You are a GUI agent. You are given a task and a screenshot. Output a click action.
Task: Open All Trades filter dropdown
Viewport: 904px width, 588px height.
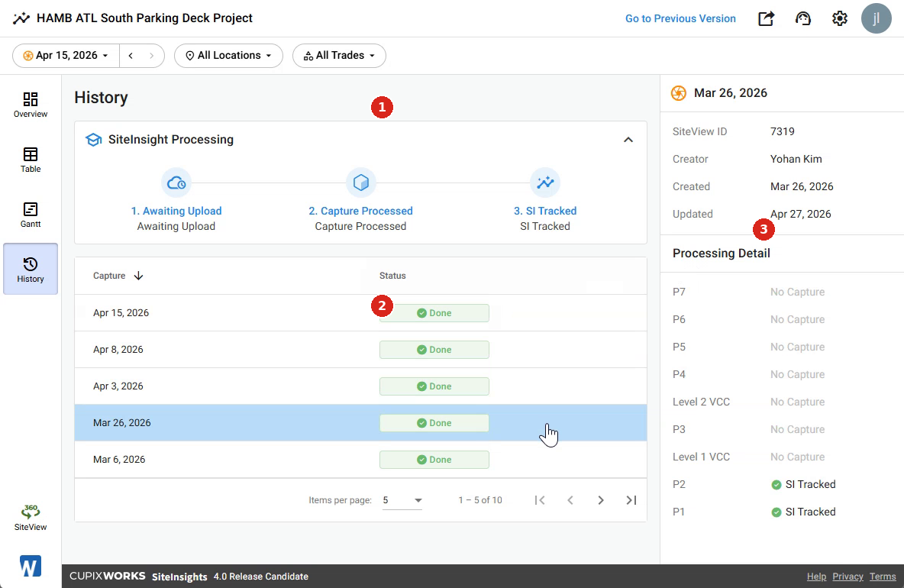339,55
